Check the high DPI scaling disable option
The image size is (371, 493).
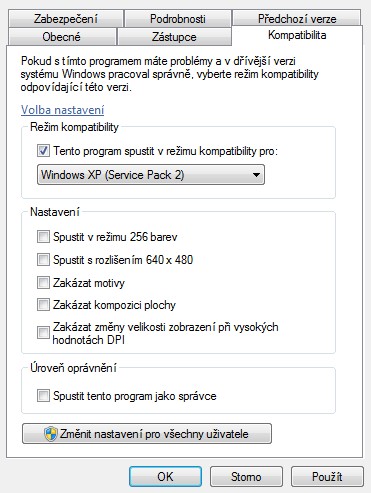point(43,333)
